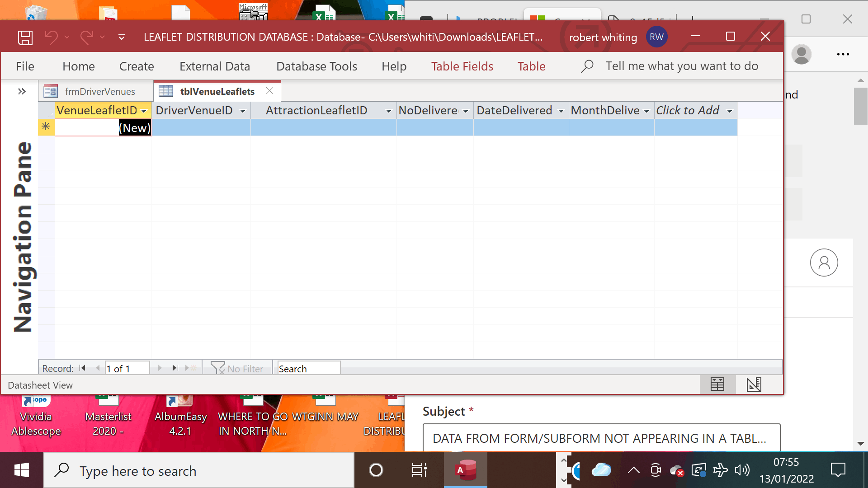Image resolution: width=868 pixels, height=488 pixels.
Task: Click the volume speaker tray icon
Action: click(x=742, y=470)
